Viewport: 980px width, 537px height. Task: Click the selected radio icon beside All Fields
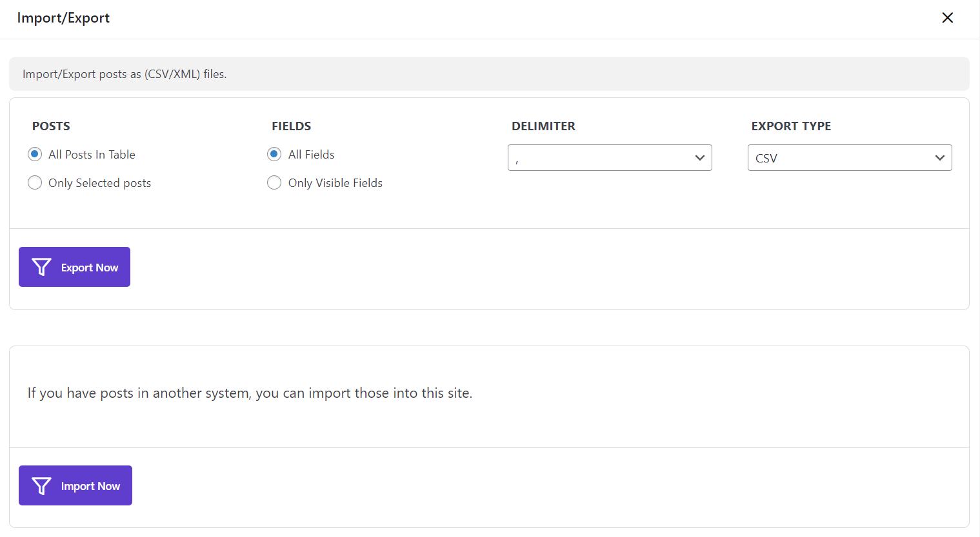pos(274,154)
